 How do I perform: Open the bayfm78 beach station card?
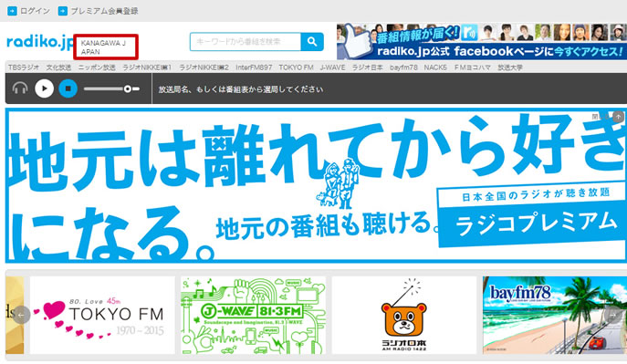click(x=555, y=315)
